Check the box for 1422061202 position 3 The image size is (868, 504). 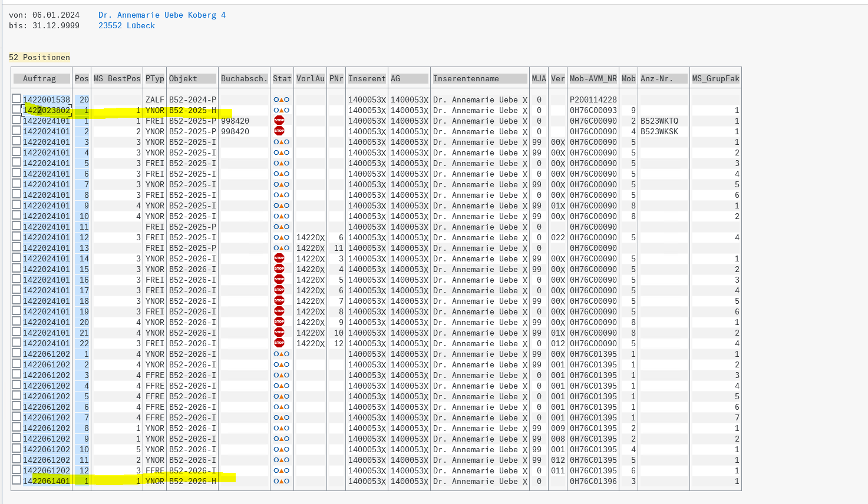(x=16, y=374)
